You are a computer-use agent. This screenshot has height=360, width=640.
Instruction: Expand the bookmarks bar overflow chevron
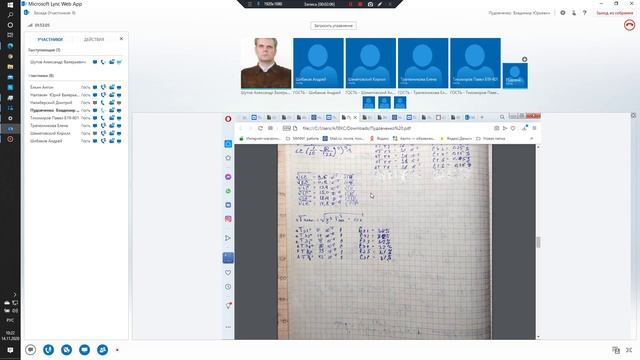[x=531, y=138]
